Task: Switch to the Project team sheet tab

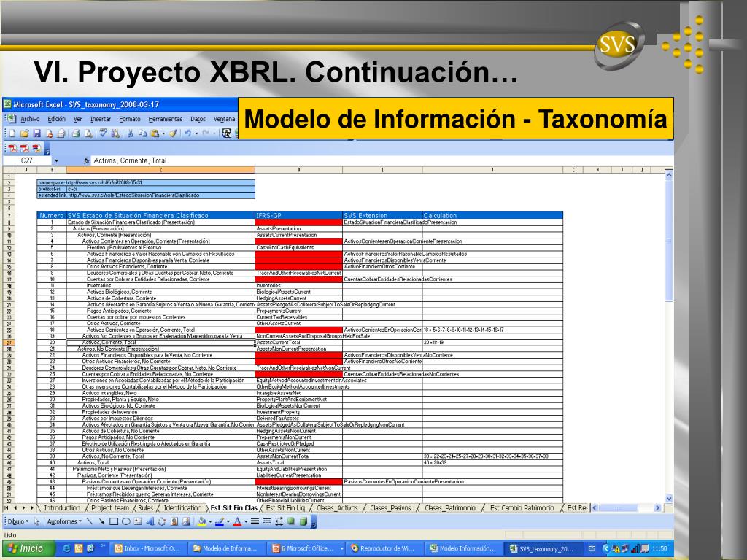Action: pyautogui.click(x=110, y=508)
